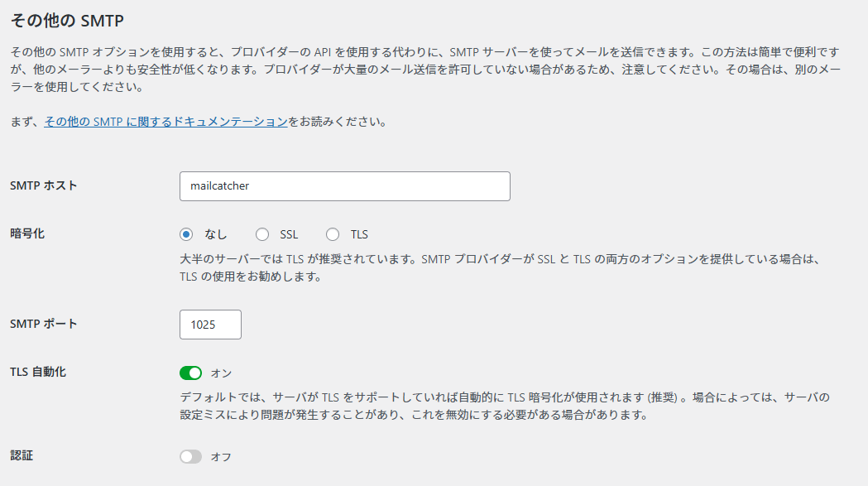Click the TLS text label beside its radio
This screenshot has height=486, width=868.
pyautogui.click(x=359, y=234)
